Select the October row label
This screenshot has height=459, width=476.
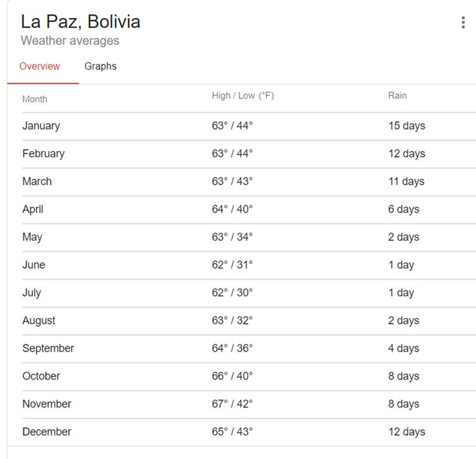tap(41, 376)
